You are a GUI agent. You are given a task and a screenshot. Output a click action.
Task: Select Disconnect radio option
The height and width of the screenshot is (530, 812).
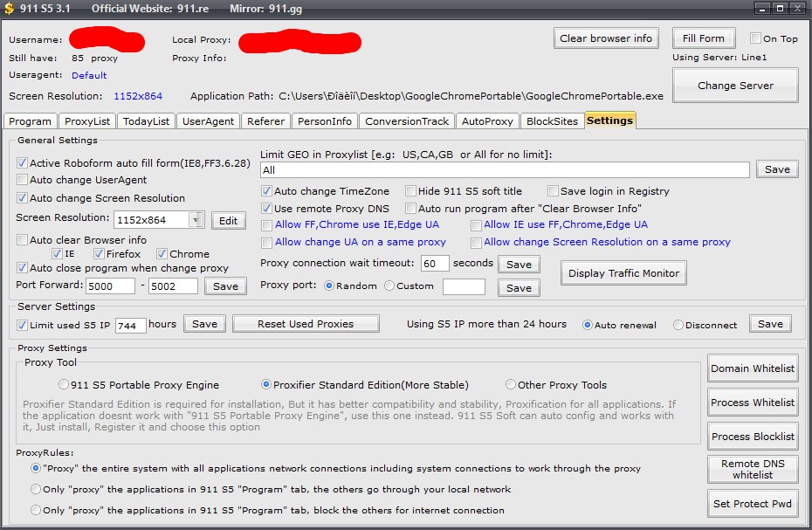pyautogui.click(x=678, y=325)
